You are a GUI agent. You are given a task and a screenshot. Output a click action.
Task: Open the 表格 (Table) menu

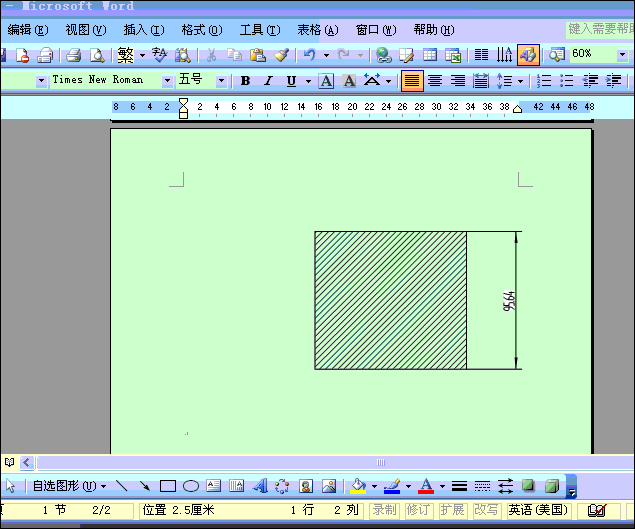(317, 30)
